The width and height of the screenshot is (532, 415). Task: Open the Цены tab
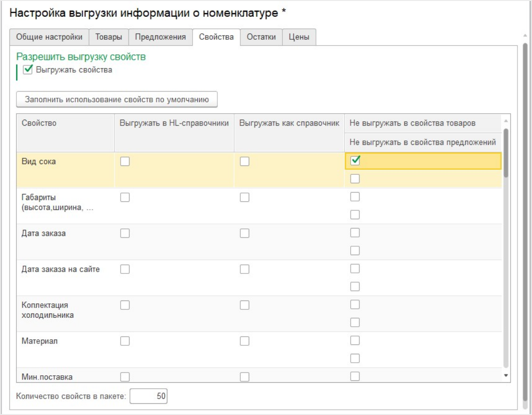299,37
